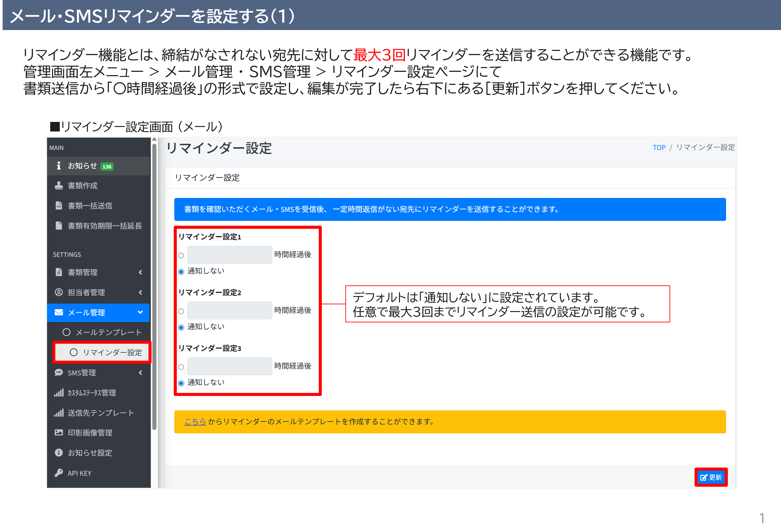Click the 書類一括送信 CSV file icon
Viewport: 781px width, 532px height.
pos(59,205)
